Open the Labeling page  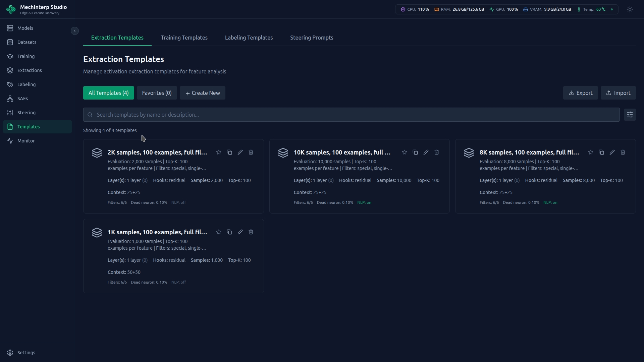point(37,84)
